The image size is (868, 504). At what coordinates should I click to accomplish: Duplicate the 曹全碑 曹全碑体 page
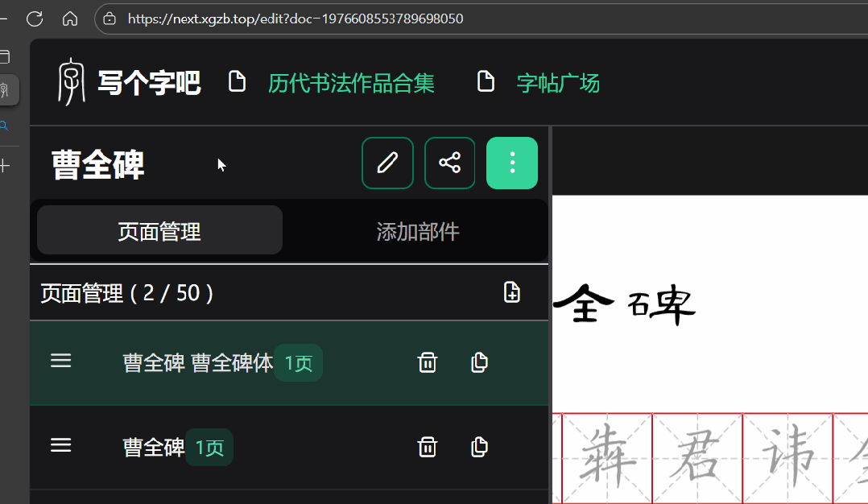click(479, 362)
